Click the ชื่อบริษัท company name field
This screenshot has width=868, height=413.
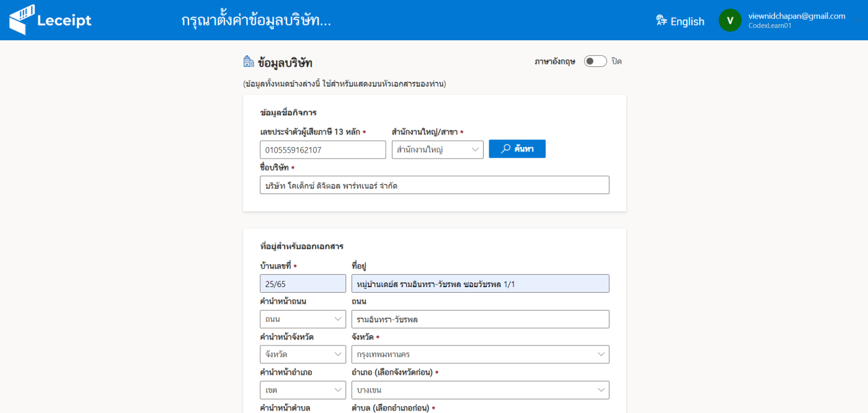(x=434, y=185)
